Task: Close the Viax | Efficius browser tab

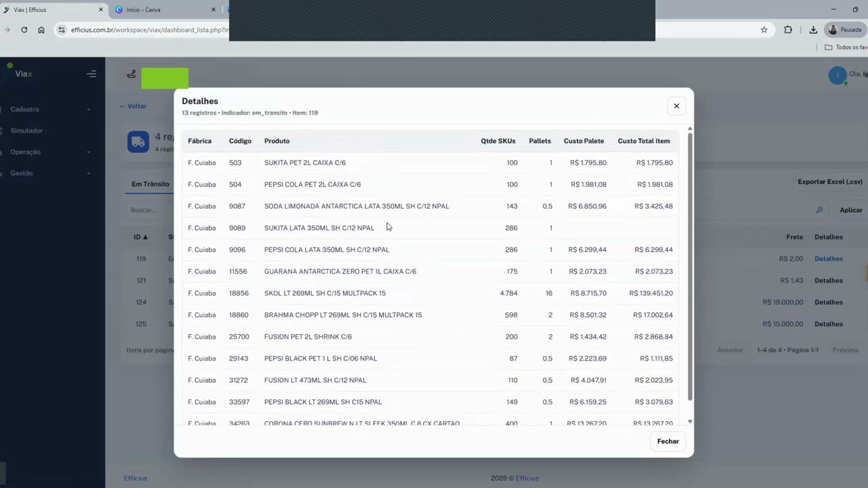Action: 101,9
